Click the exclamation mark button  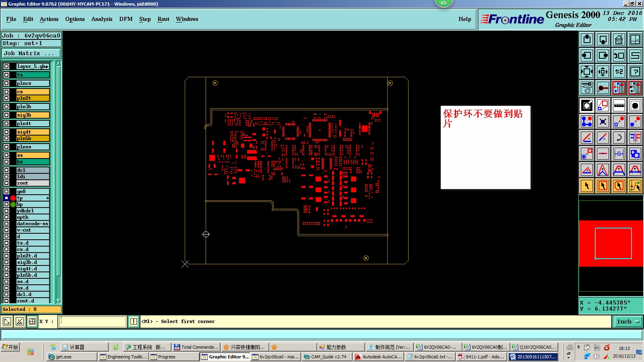tap(134, 321)
